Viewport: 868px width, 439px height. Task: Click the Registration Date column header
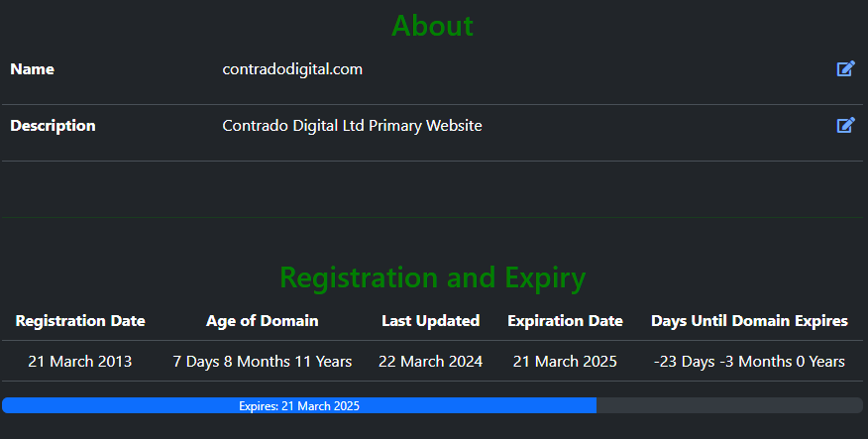pos(80,321)
